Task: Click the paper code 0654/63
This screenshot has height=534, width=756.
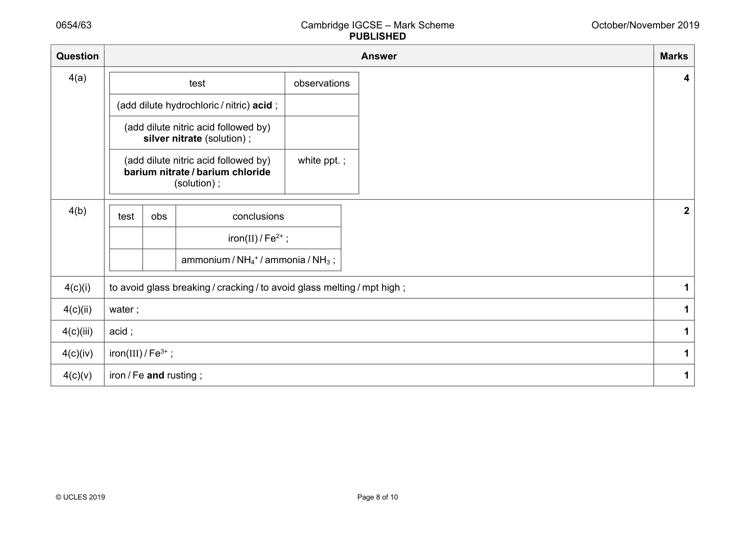Action: [74, 25]
